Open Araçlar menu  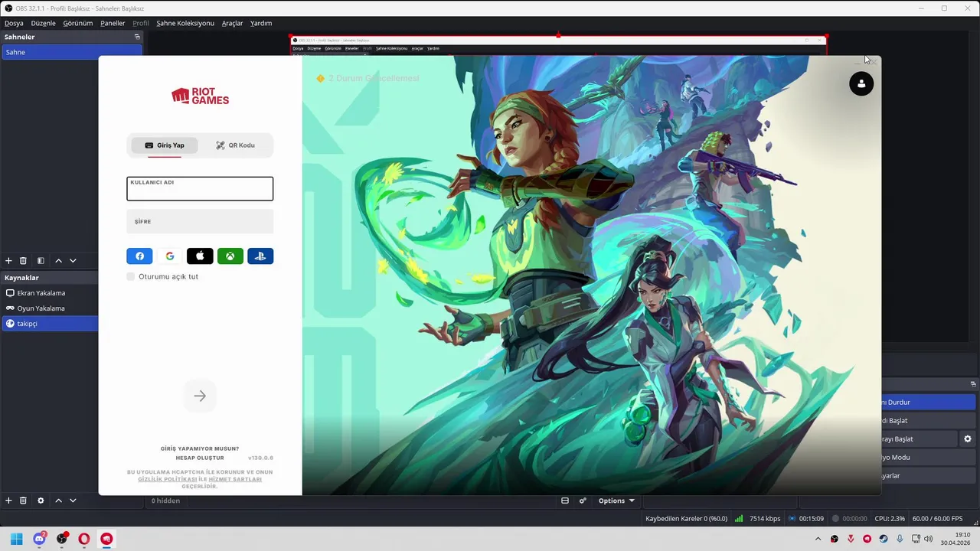click(x=232, y=23)
